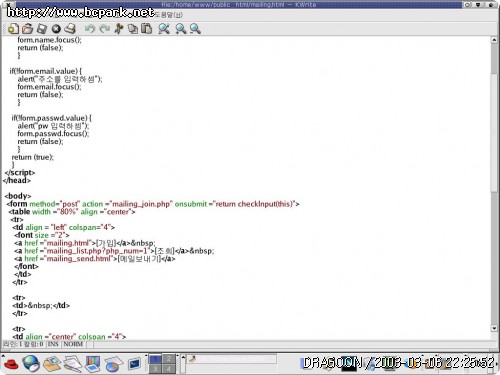
Task: Open the Help (도움말) menu
Action: [x=169, y=15]
